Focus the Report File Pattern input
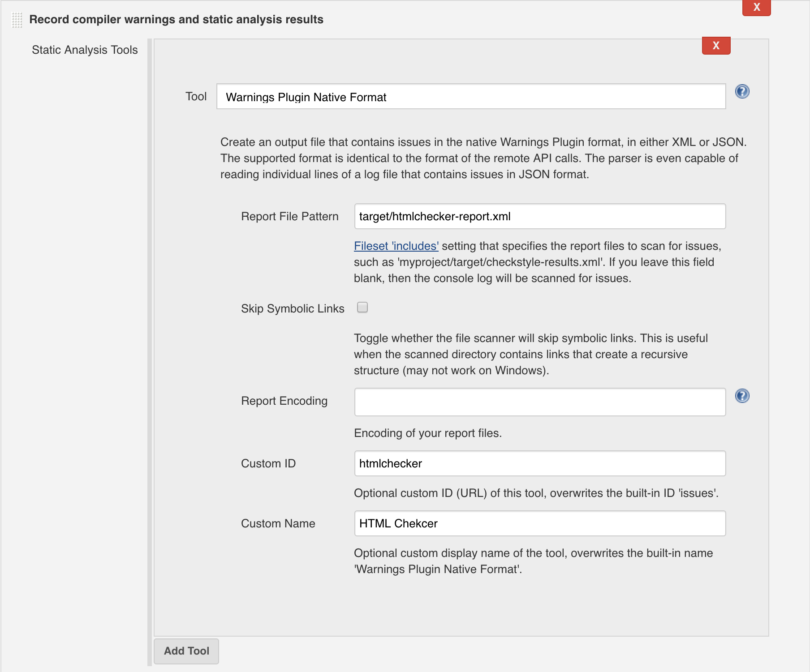The image size is (810, 672). pyautogui.click(x=539, y=217)
